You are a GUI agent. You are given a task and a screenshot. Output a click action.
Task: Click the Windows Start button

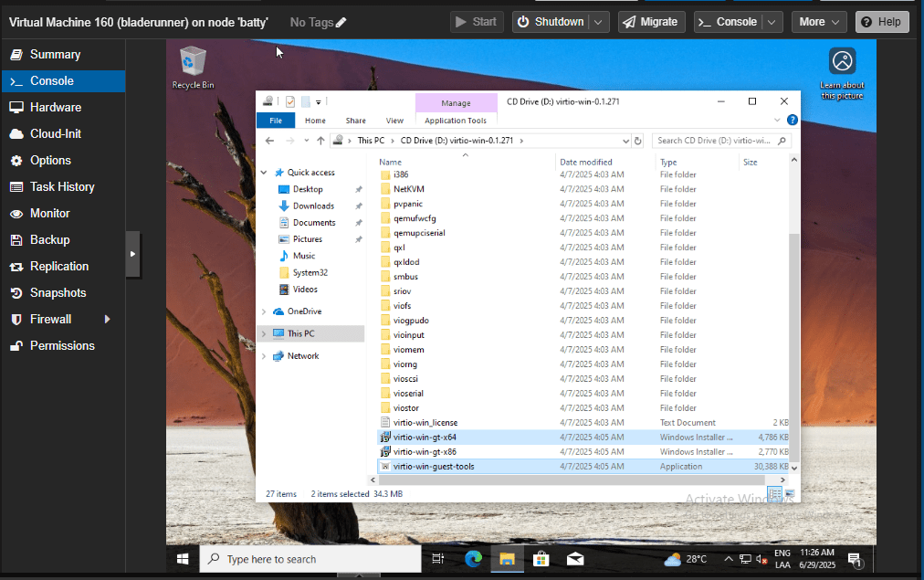(183, 558)
